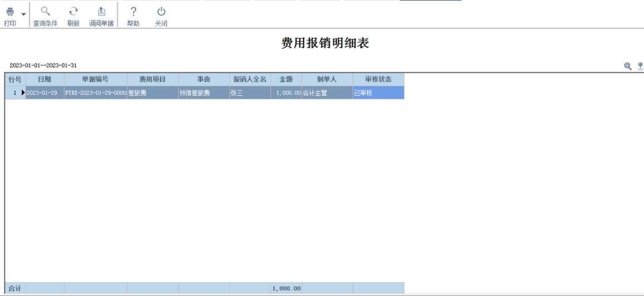This screenshot has height=296, width=644.
Task: Click the row 1 indicator cell
Action: [15, 93]
